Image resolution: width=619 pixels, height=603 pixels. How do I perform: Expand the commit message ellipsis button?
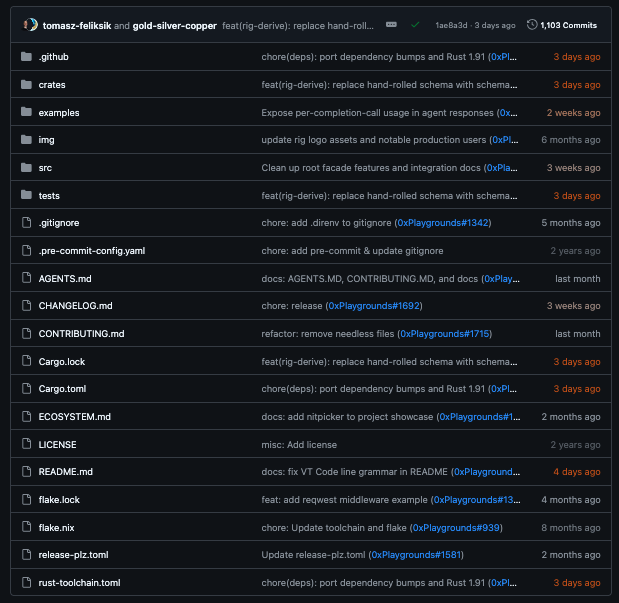click(391, 25)
